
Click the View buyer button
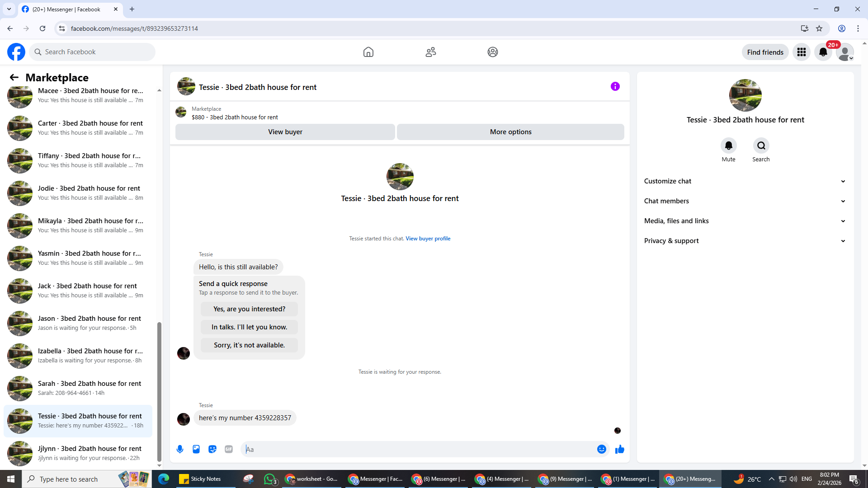click(x=285, y=132)
